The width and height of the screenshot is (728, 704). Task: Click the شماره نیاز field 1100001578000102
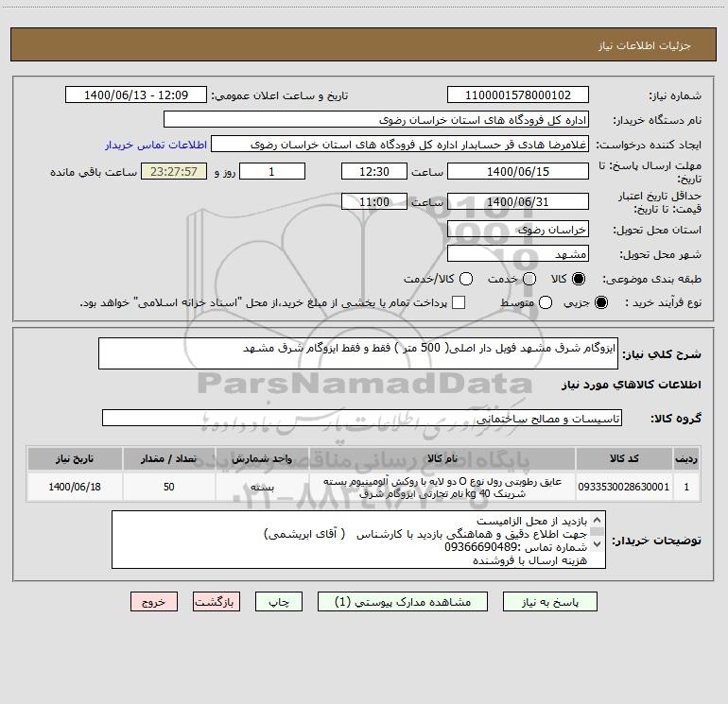[x=518, y=94]
